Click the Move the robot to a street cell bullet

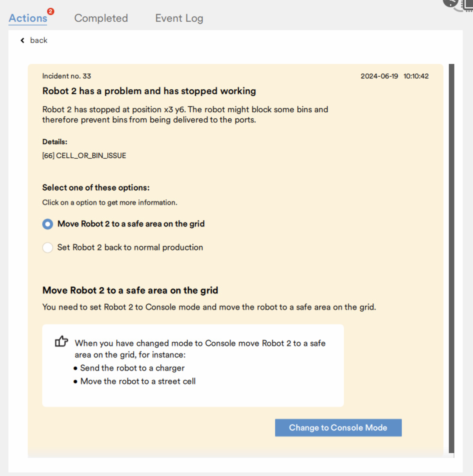click(138, 381)
